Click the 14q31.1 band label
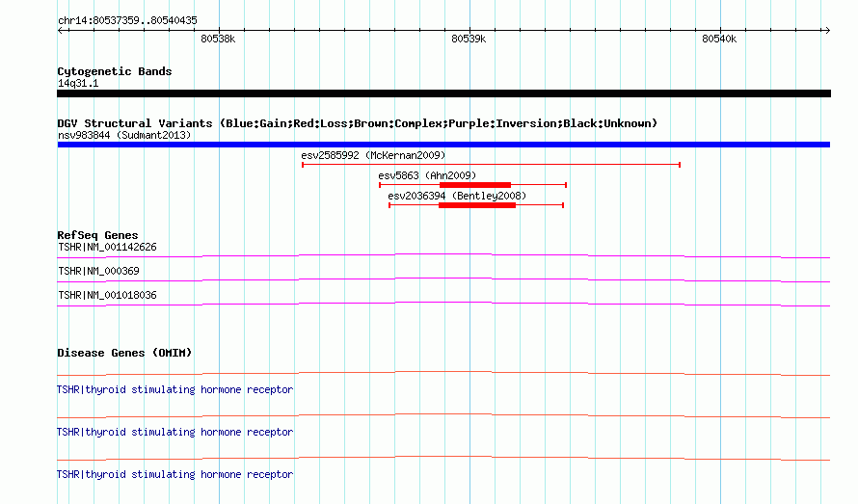858x504 pixels. coord(78,83)
